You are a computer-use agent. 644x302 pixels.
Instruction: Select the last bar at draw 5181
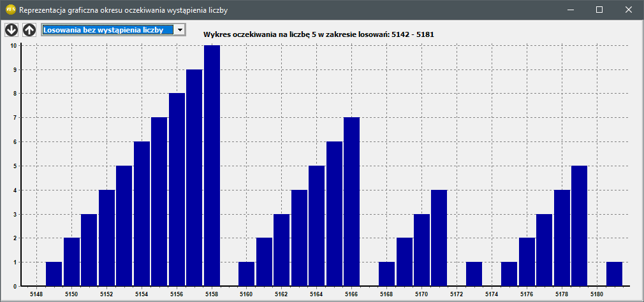click(615, 274)
